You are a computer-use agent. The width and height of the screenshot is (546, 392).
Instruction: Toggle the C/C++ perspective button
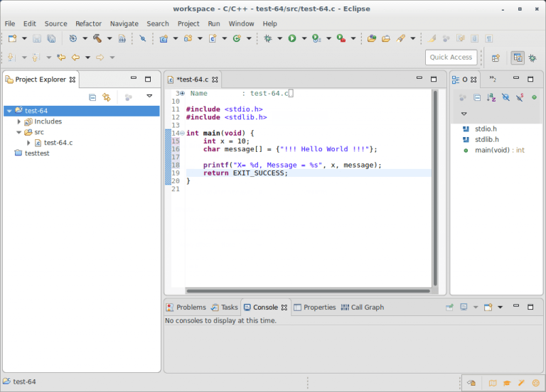tap(518, 58)
